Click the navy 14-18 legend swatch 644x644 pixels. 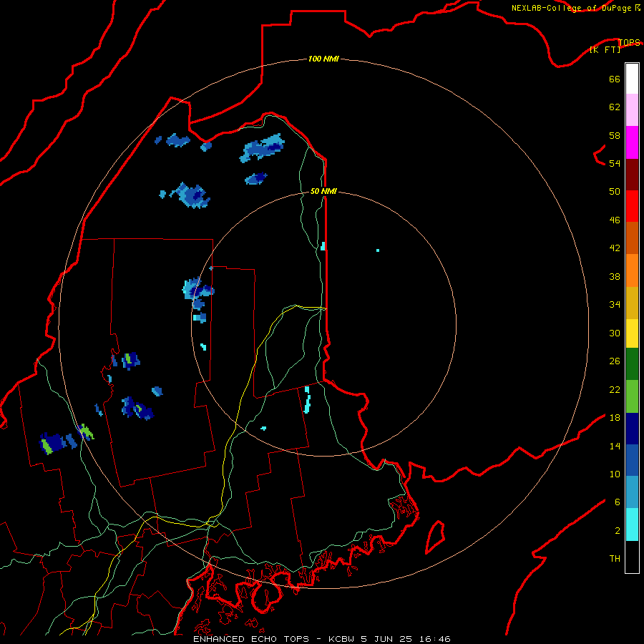[x=632, y=429]
